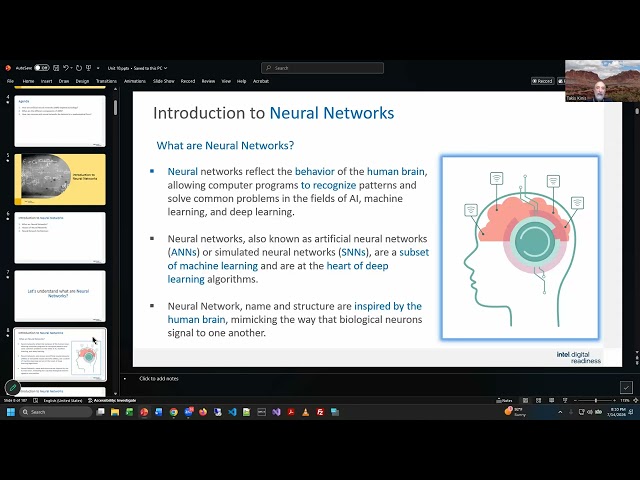Switch to Normal view icon
The width and height of the screenshot is (640, 480).
click(525, 401)
